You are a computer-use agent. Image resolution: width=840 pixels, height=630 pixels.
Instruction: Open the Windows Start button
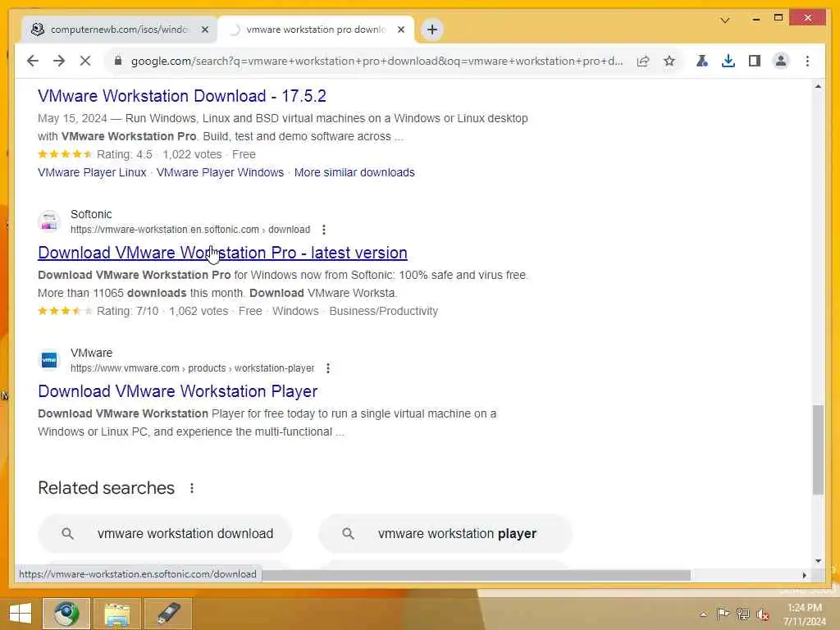[x=21, y=614]
